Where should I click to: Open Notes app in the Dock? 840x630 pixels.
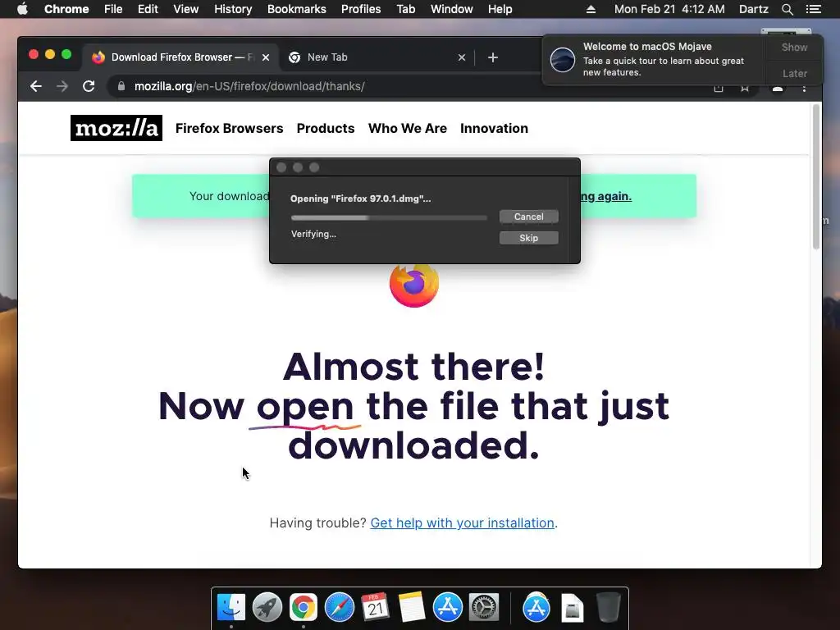[412, 607]
